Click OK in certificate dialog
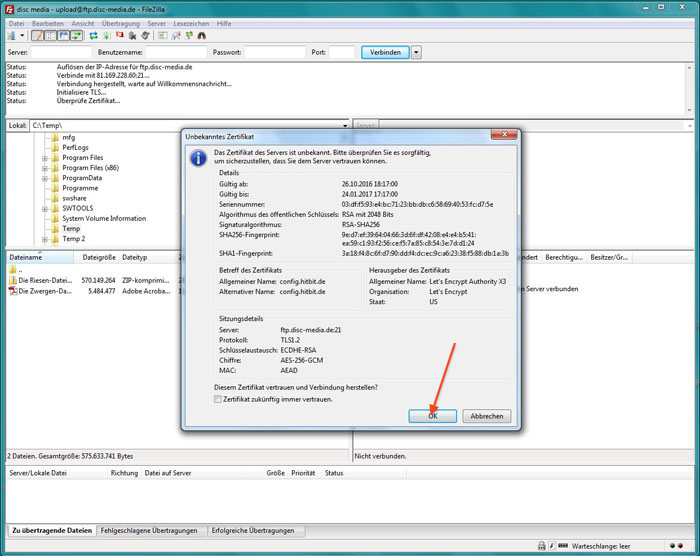700x556 pixels. [x=433, y=416]
